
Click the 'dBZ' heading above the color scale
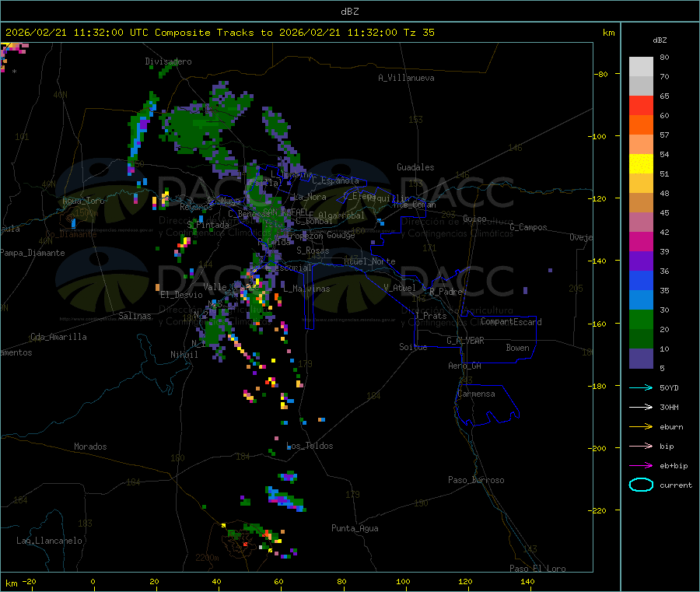[x=660, y=40]
